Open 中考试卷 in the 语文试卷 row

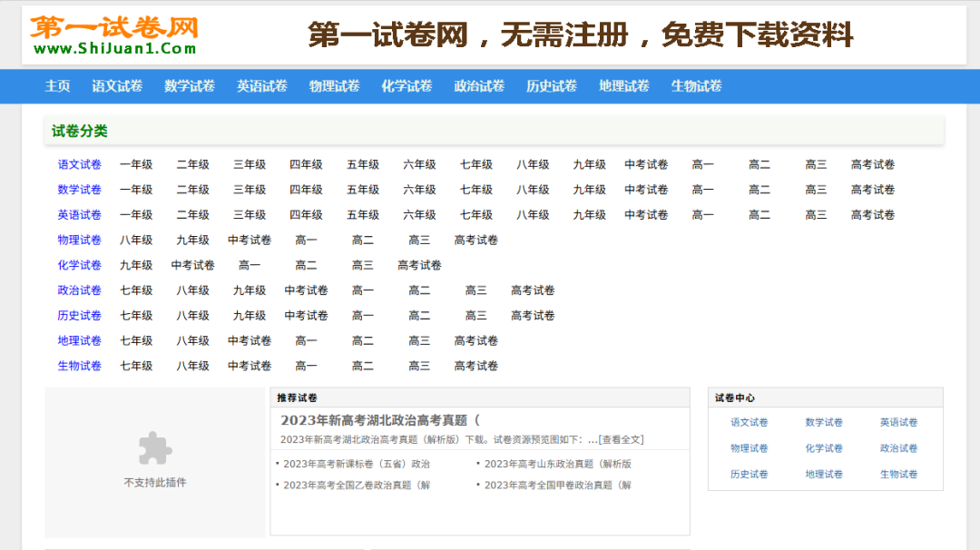646,164
